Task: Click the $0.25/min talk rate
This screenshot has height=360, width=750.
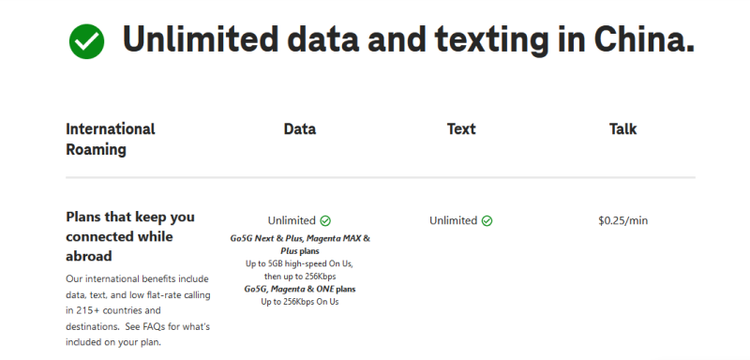Action: 623,220
